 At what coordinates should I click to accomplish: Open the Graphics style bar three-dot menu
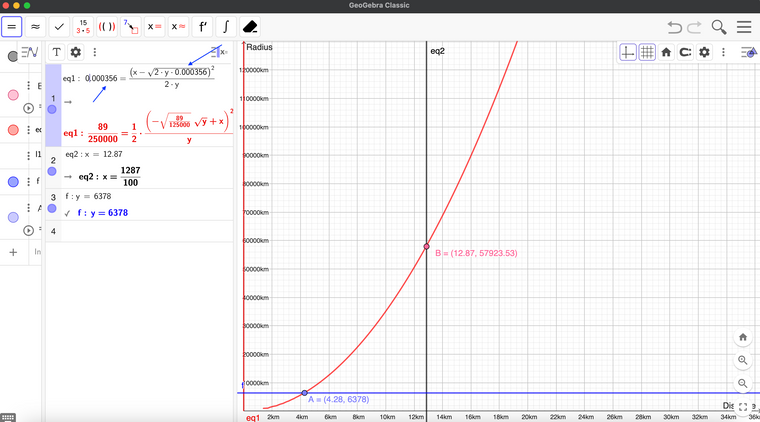[724, 52]
